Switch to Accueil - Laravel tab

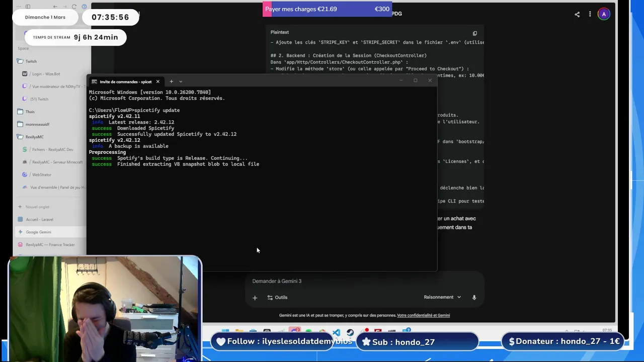(x=50, y=219)
